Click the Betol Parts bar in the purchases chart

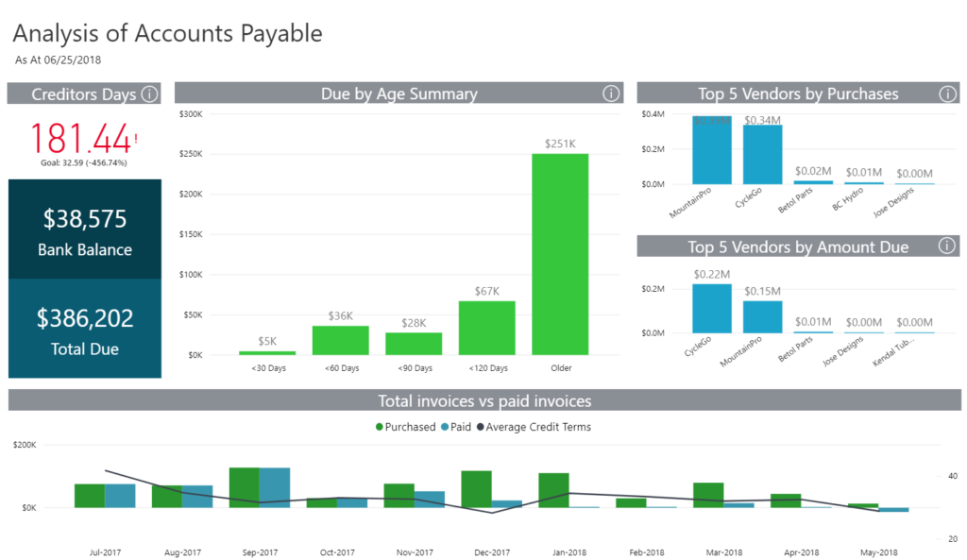click(813, 183)
